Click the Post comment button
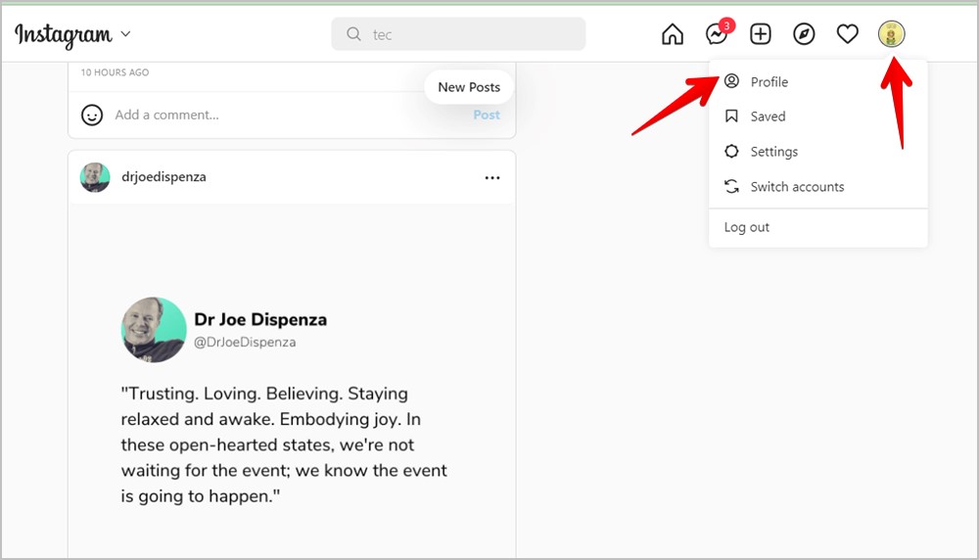Image resolution: width=979 pixels, height=560 pixels. click(487, 115)
